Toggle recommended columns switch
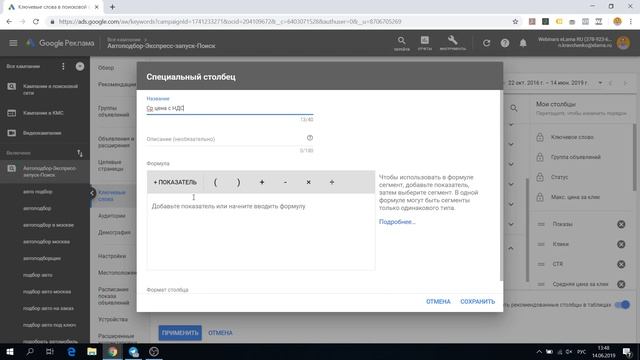The image size is (640, 360). [622, 305]
